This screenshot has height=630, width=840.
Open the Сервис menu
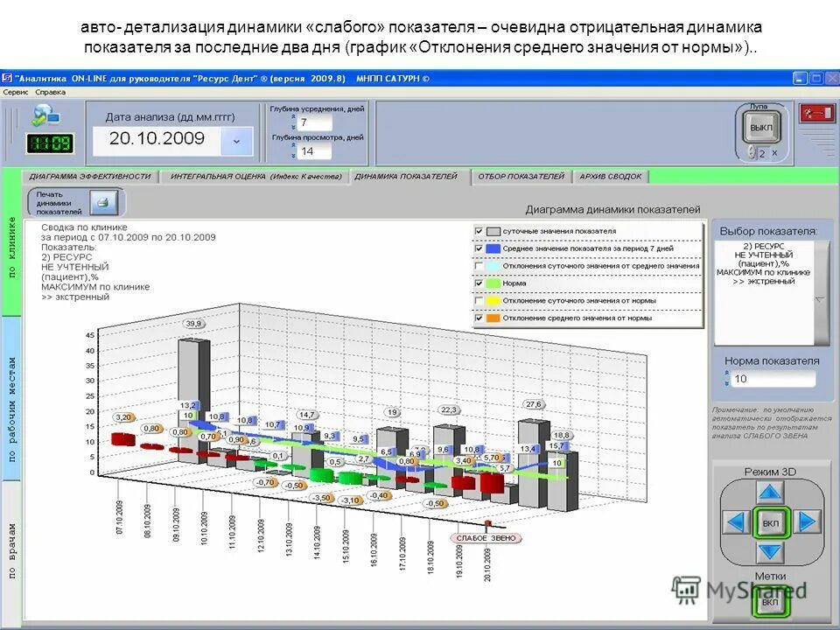click(x=16, y=92)
